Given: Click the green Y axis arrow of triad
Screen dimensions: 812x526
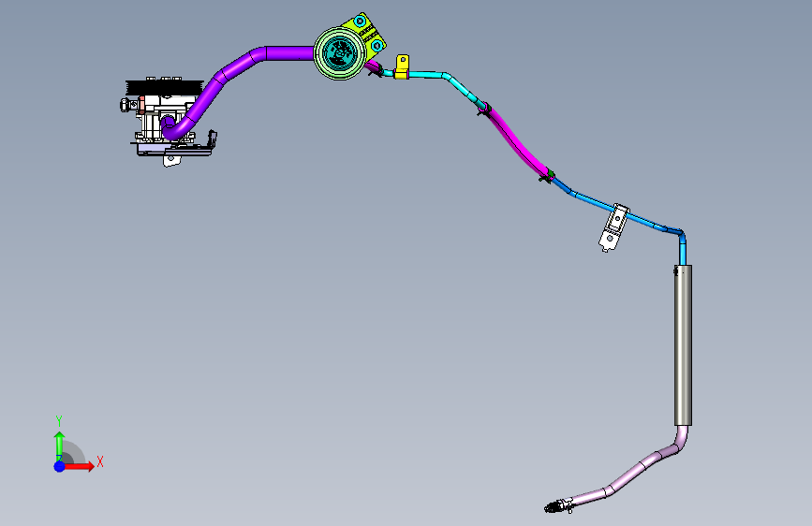Looking at the screenshot, I should click(x=60, y=446).
